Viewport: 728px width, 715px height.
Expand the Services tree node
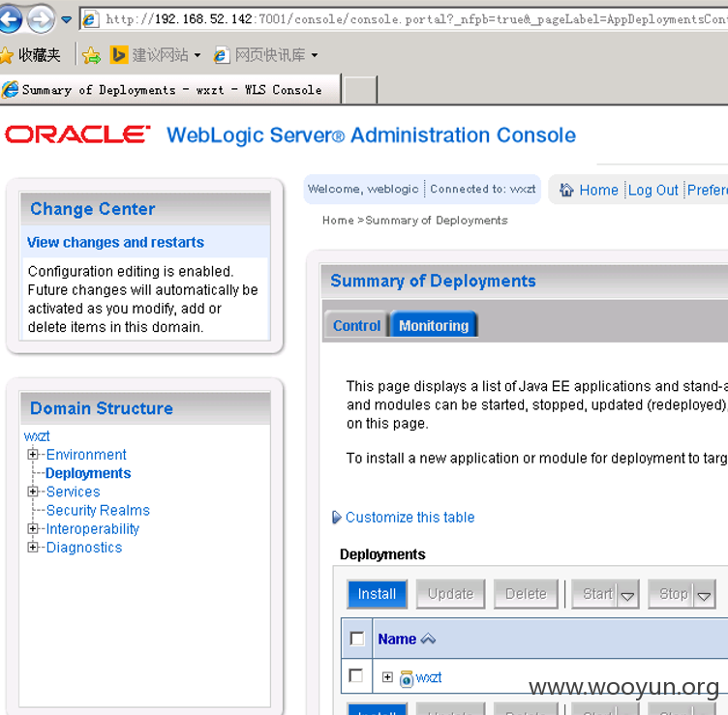33,492
